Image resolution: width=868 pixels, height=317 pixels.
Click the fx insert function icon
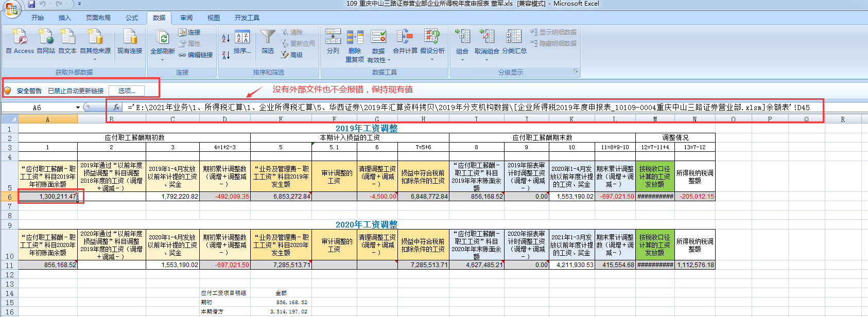(116, 107)
